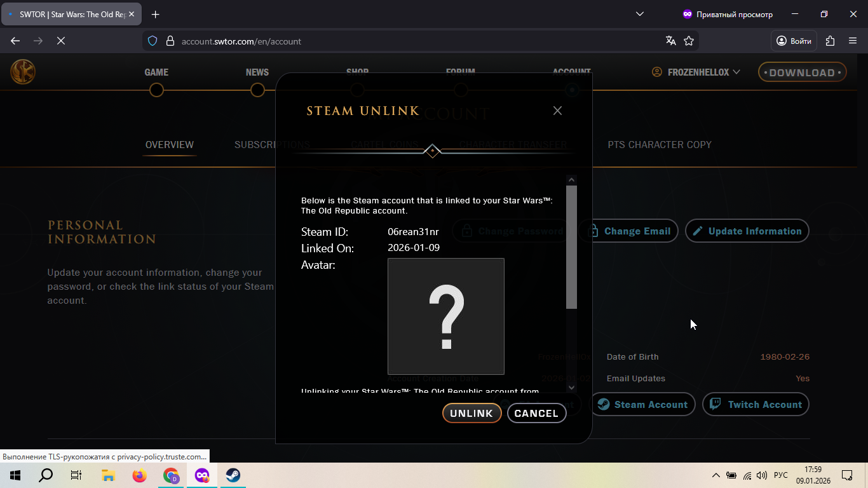The image size is (868, 488).
Task: Click the Steam taskbar icon
Action: tap(233, 475)
